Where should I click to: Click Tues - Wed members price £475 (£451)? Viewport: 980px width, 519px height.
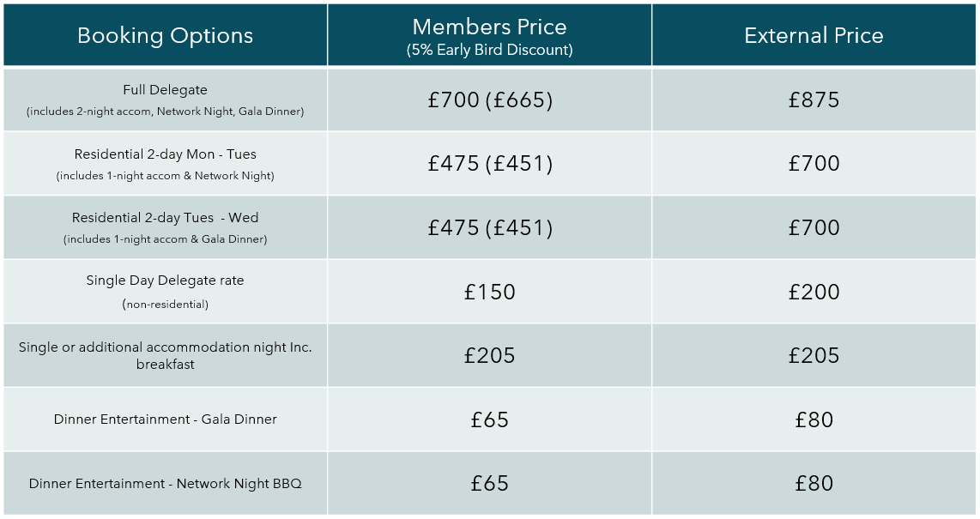490,228
